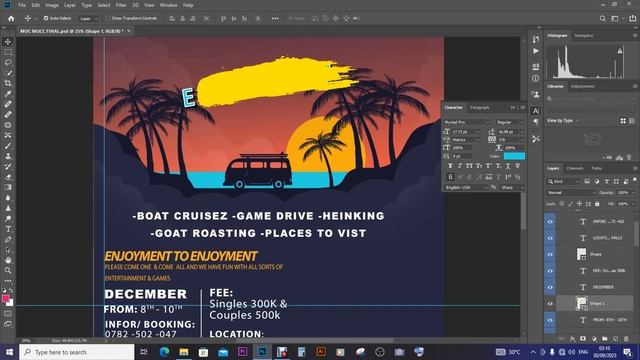Screen dimensions: 640x360
Task: Open the Paragraph panel dock icon
Action: (536, 122)
